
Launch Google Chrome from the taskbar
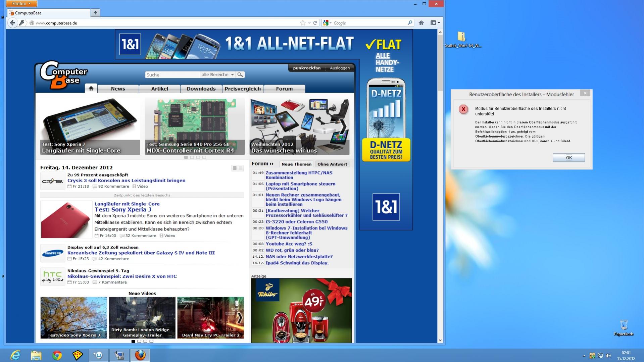[57, 355]
